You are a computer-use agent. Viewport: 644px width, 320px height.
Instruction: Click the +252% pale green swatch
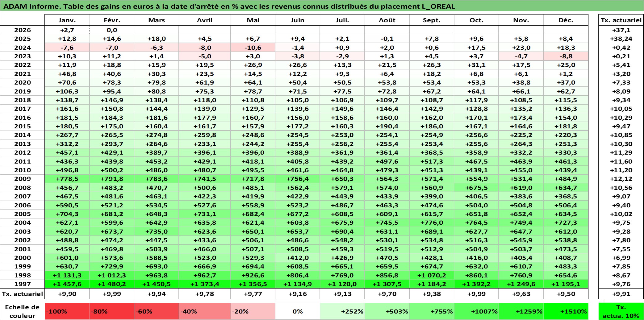[342, 311]
